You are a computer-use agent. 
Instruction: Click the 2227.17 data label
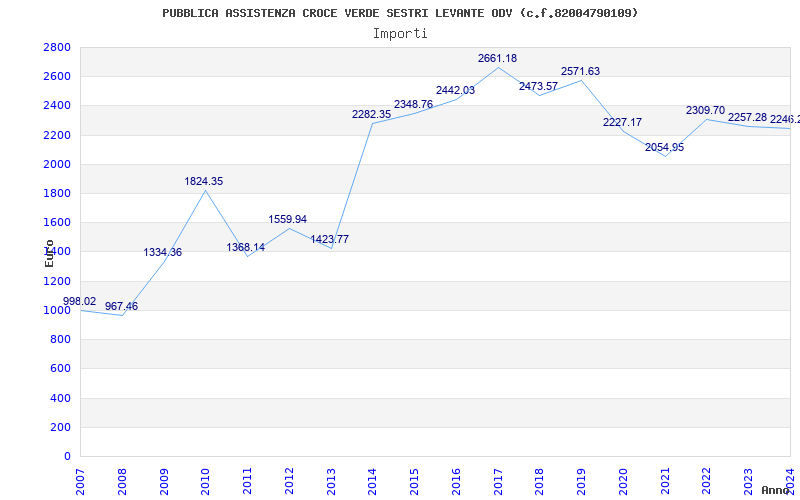[622, 122]
